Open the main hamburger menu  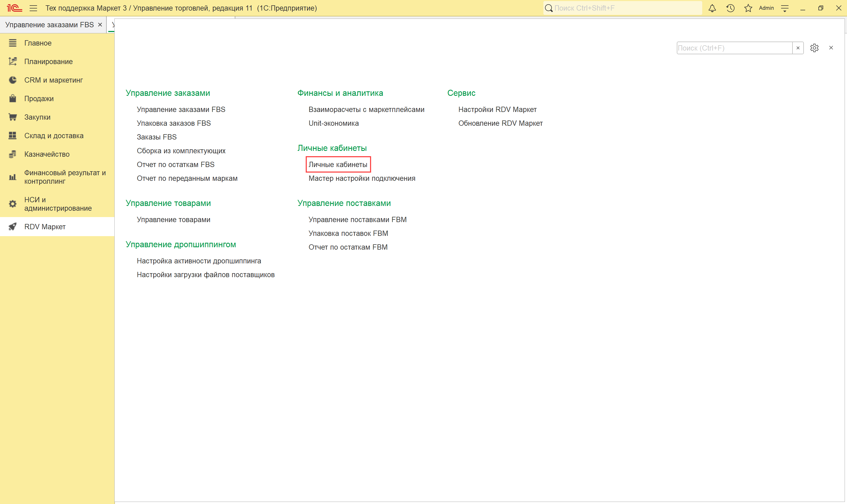(33, 8)
